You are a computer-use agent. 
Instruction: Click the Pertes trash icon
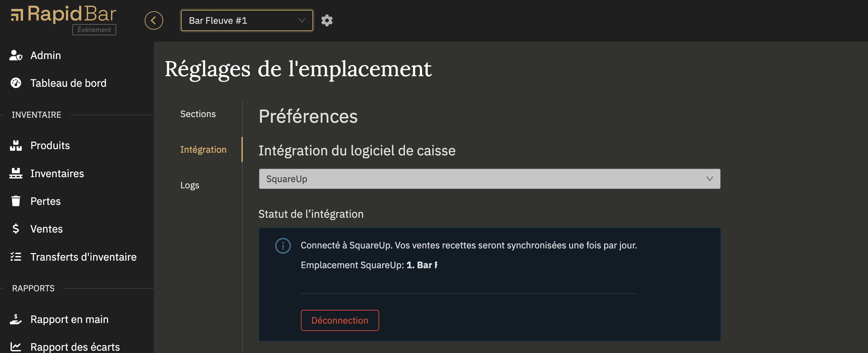click(16, 201)
